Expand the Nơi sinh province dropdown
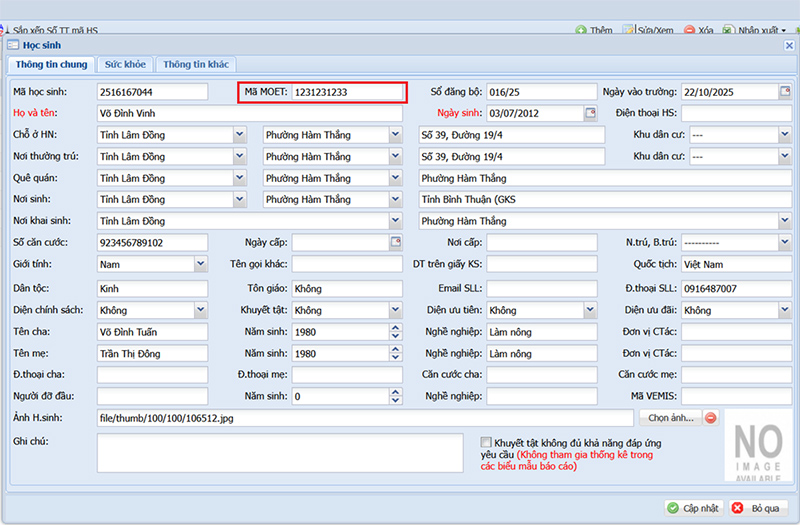800x525 pixels. pyautogui.click(x=240, y=199)
